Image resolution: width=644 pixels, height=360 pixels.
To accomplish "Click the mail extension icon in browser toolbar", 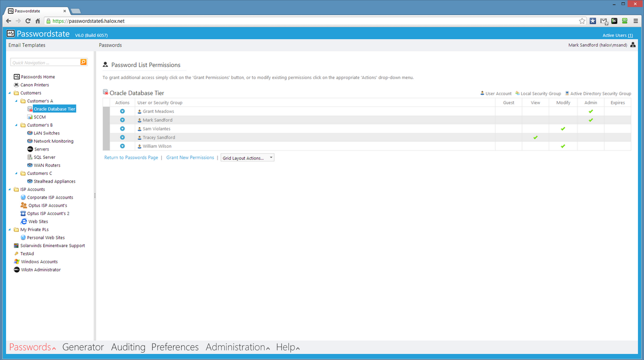I will 604,21.
